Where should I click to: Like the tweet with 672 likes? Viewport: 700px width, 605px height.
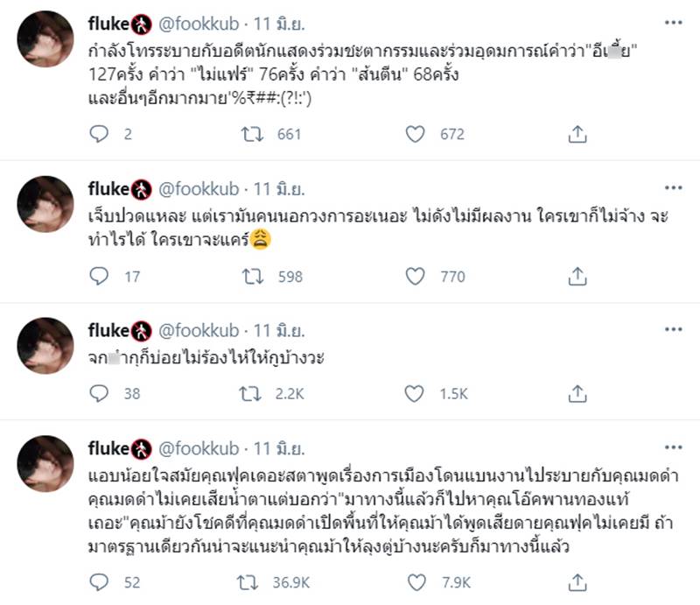[416, 134]
